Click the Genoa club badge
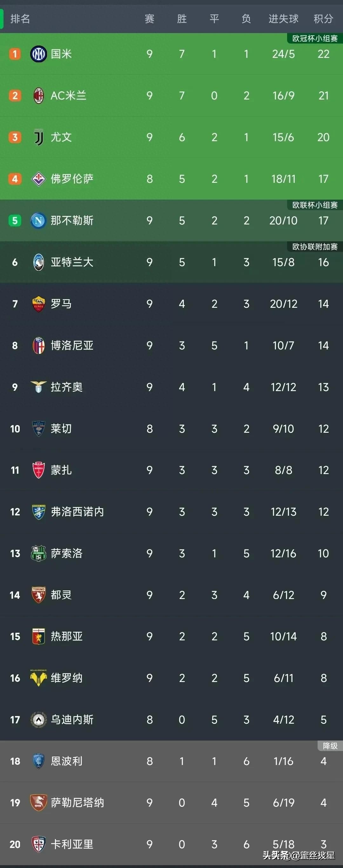 [38, 637]
